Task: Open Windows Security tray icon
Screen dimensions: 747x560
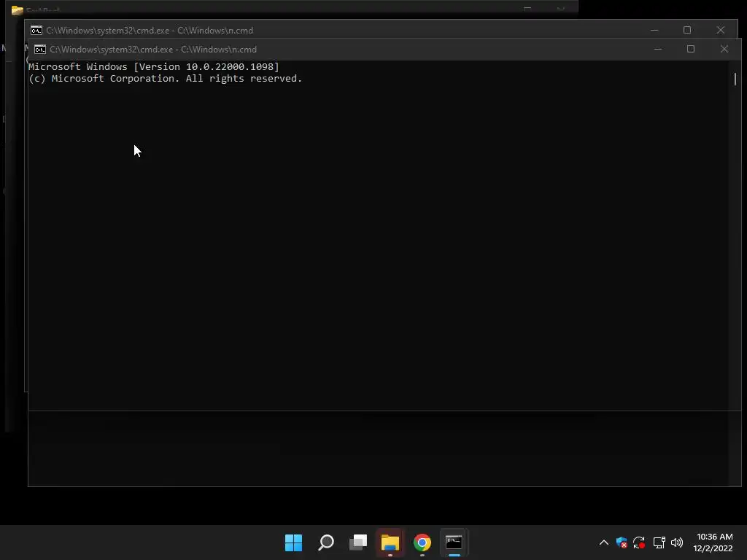Action: (622, 542)
